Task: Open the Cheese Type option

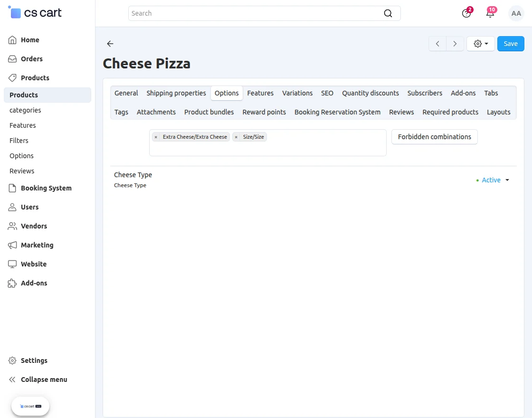Action: 133,175
